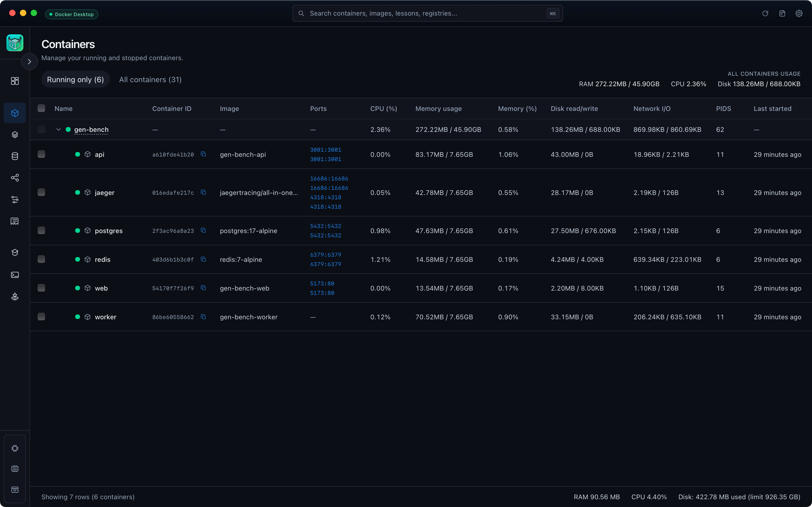This screenshot has height=507, width=812.
Task: Open the redis container name
Action: [103, 259]
